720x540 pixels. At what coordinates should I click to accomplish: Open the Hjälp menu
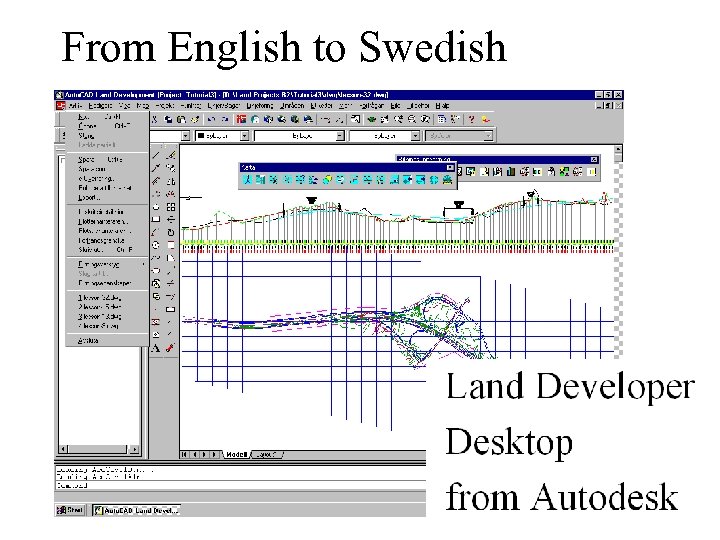pos(442,106)
